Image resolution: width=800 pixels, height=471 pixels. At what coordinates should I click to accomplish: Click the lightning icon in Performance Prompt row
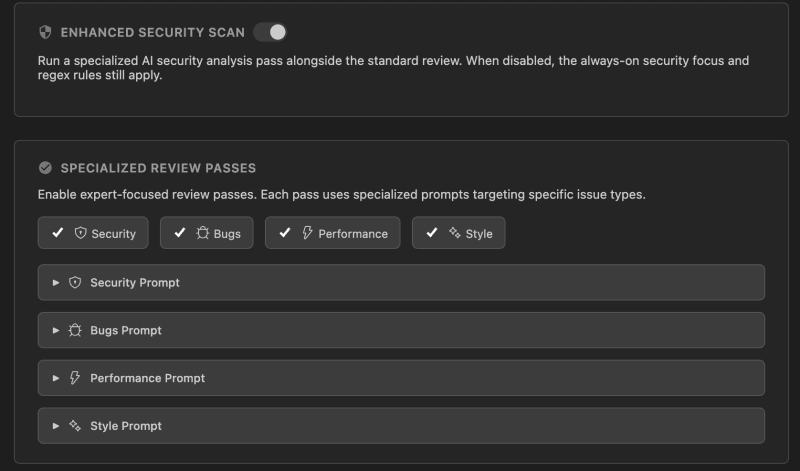click(75, 378)
